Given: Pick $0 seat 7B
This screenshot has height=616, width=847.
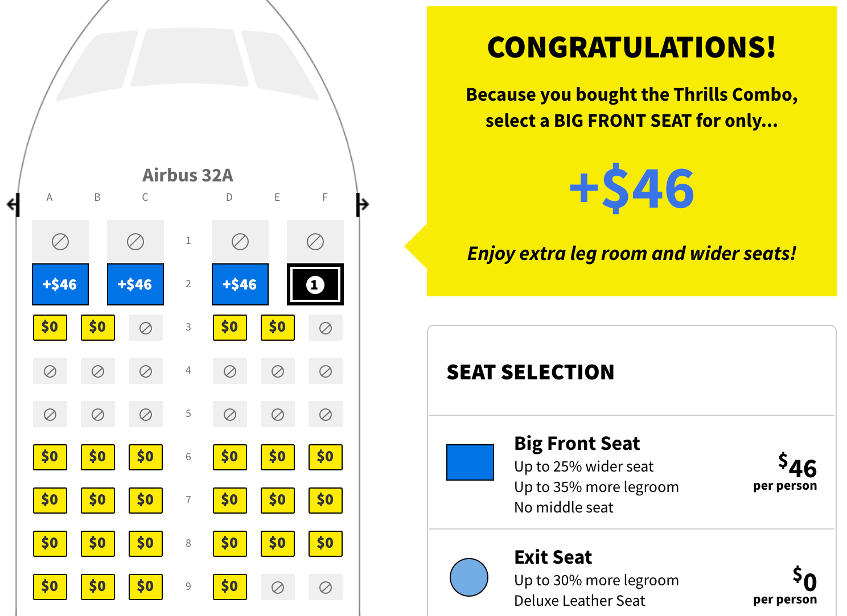Looking at the screenshot, I should (x=98, y=501).
